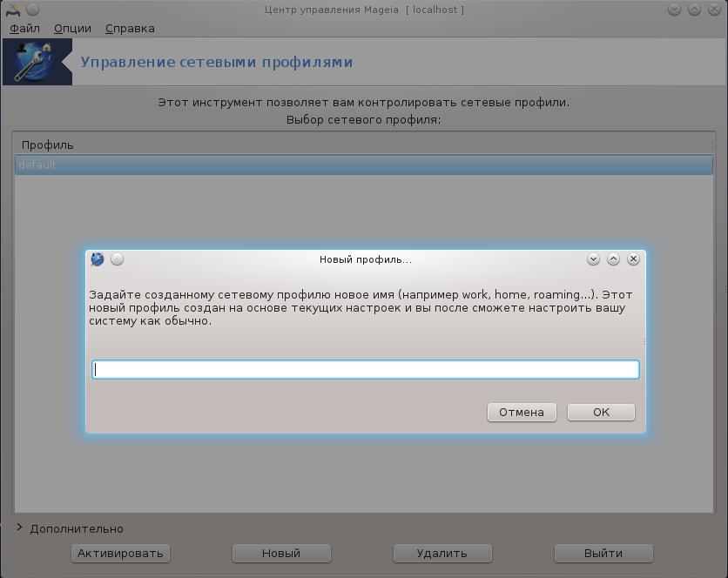Click the main window round pin button

tap(32, 10)
